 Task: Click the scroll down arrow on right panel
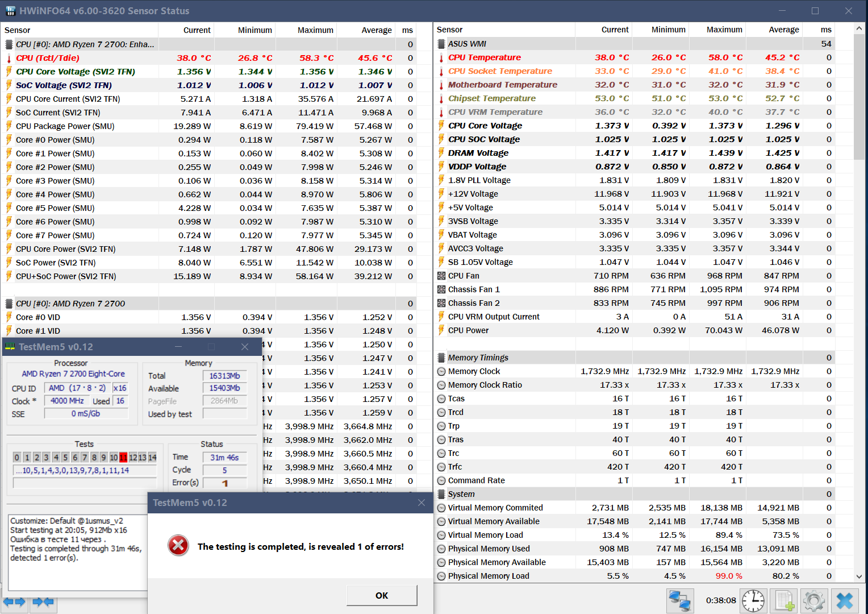pyautogui.click(x=859, y=576)
